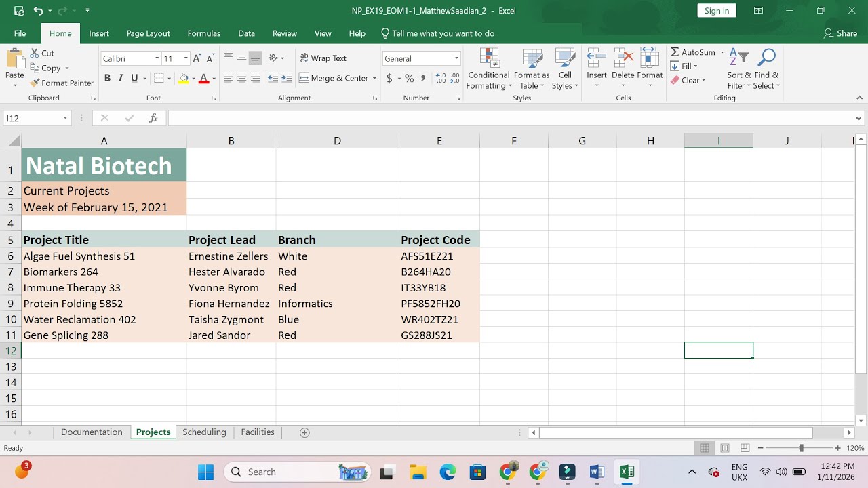This screenshot has width=868, height=488.
Task: Click the Sign in button
Action: point(717,10)
